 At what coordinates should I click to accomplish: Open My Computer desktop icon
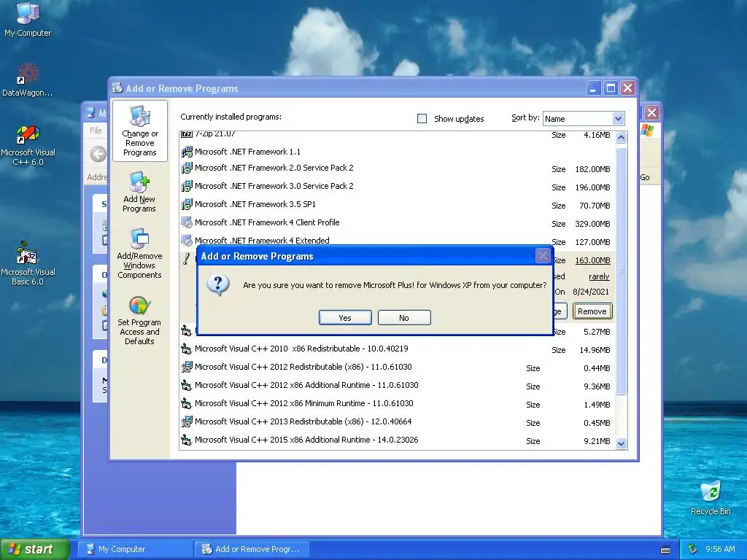[28, 20]
